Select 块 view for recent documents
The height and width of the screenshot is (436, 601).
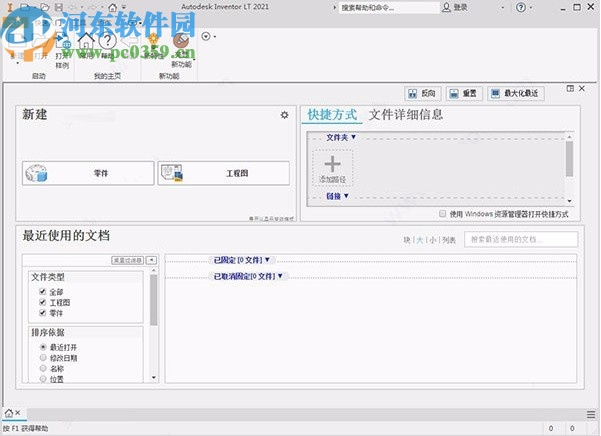coord(407,240)
